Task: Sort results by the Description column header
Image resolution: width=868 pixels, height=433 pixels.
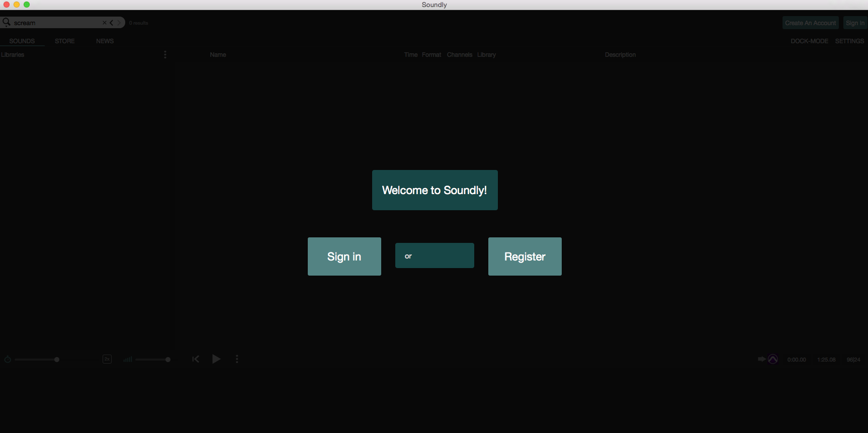Action: tap(620, 55)
